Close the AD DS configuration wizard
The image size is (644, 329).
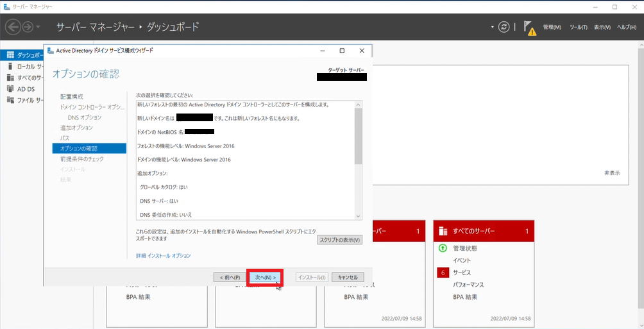point(362,51)
